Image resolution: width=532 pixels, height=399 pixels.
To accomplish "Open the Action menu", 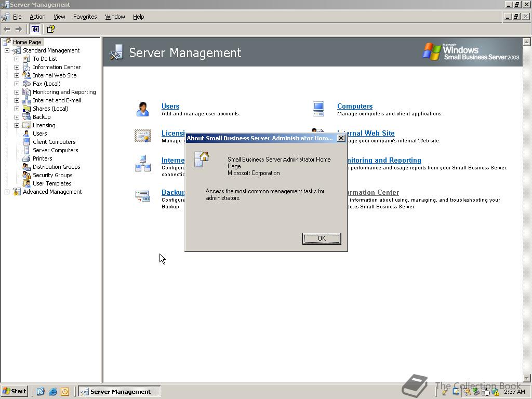I will [37, 17].
